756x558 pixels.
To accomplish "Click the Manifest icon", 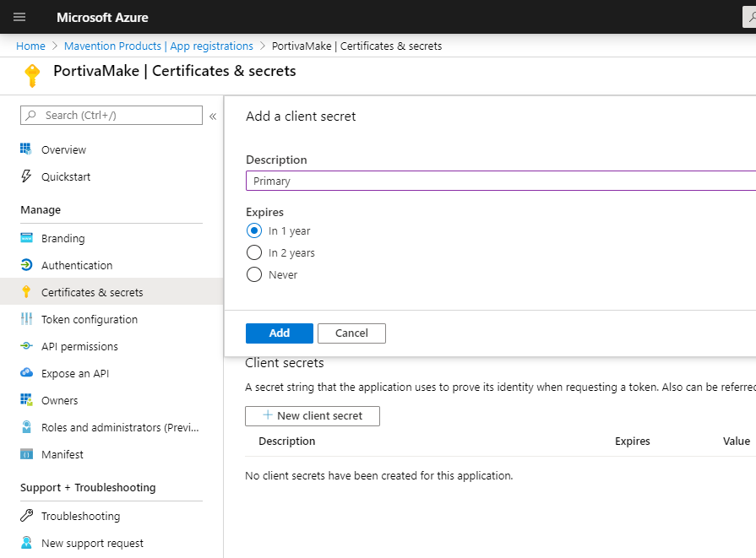I will click(x=26, y=454).
